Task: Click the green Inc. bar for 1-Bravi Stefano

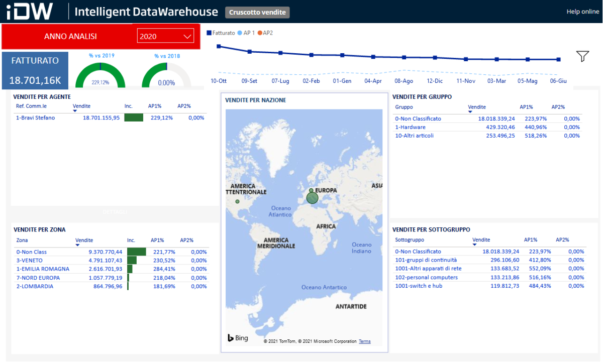Action: point(134,117)
